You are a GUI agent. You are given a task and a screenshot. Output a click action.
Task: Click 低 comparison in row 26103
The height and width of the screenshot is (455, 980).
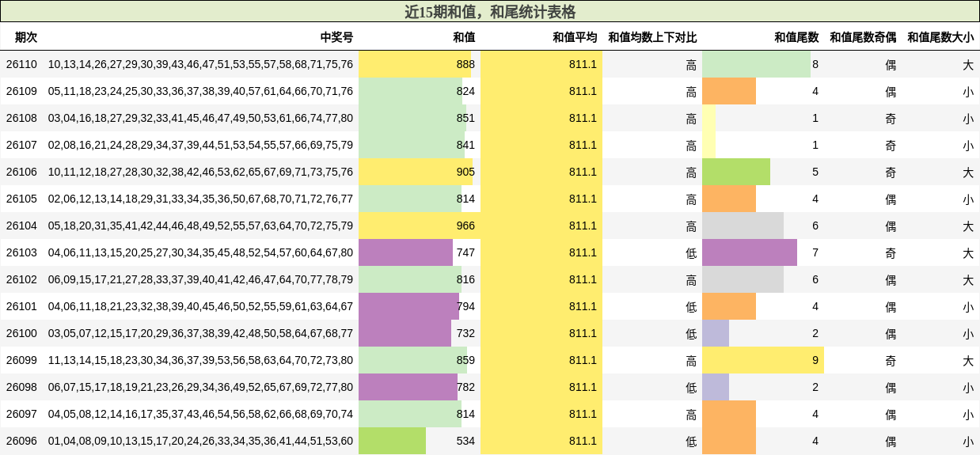[691, 252]
